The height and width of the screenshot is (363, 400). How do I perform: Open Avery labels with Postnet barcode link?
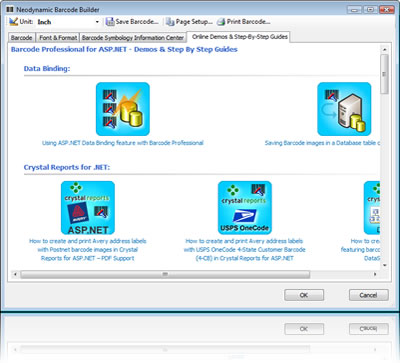[x=88, y=249]
